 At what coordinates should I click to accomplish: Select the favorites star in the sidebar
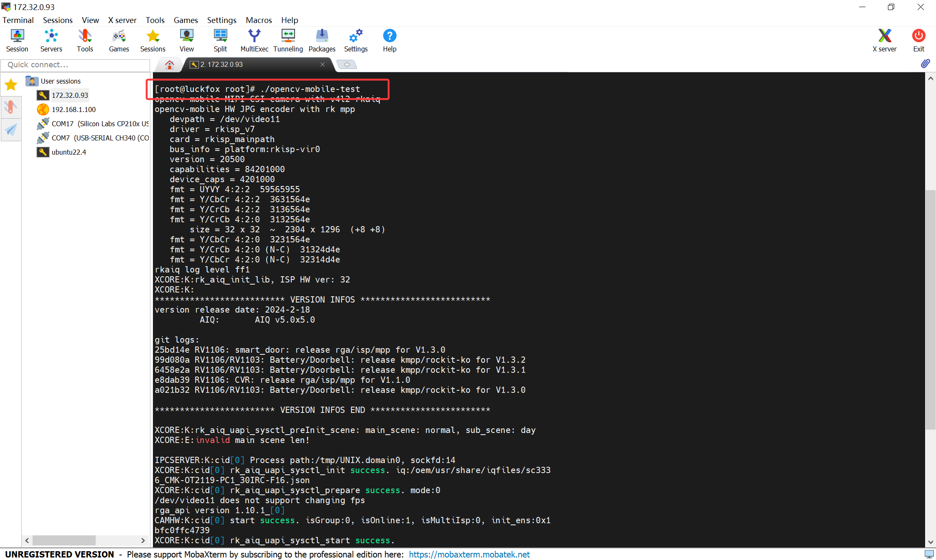[x=11, y=84]
